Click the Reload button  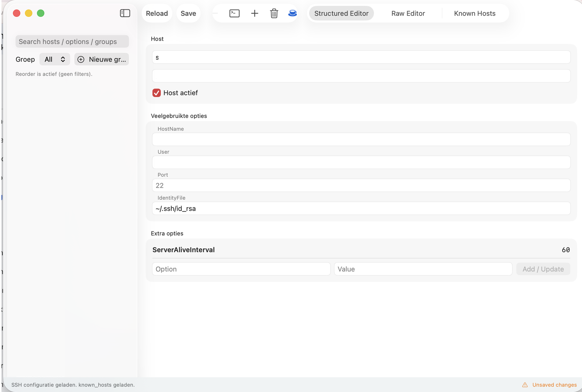tap(157, 14)
